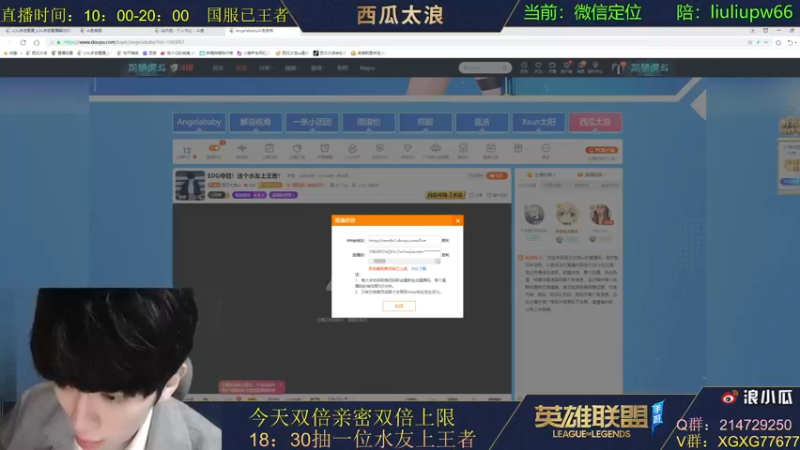
Task: Click the orange PC client button
Action: pyautogui.click(x=602, y=150)
